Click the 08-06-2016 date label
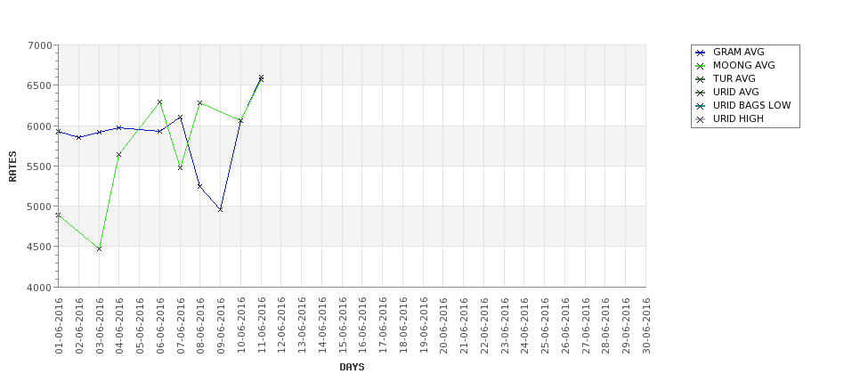 [200, 326]
